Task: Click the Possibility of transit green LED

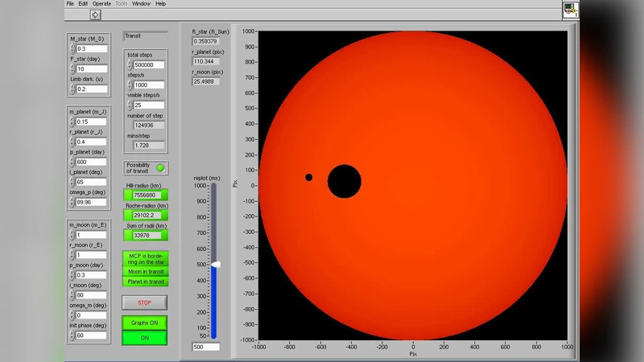Action: 160,167
